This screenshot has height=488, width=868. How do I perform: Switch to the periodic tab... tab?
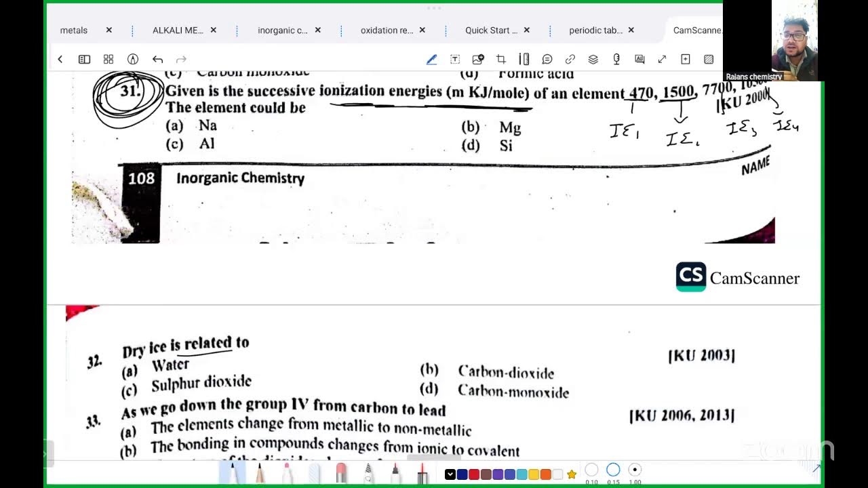coord(595,30)
